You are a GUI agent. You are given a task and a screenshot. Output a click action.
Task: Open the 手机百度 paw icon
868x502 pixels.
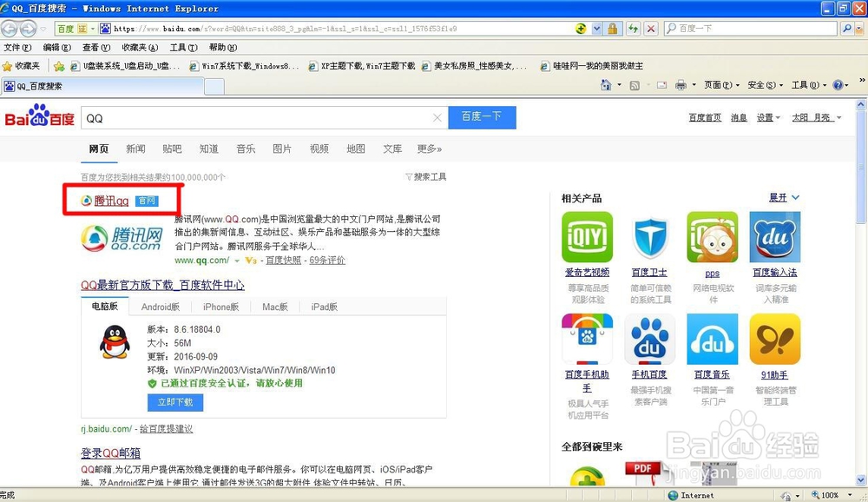(x=650, y=339)
